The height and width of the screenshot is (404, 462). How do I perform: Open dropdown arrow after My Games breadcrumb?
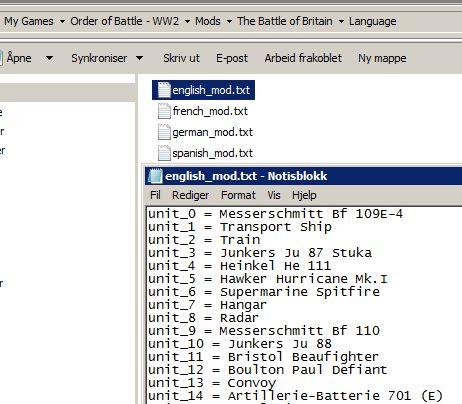(x=62, y=22)
